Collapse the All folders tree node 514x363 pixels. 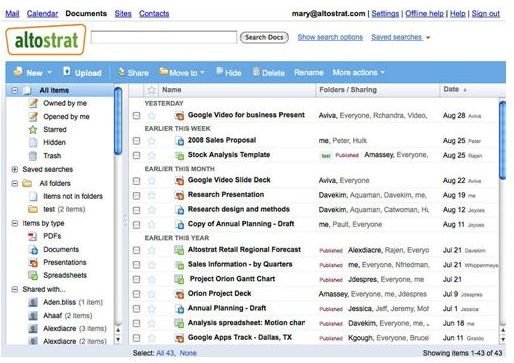tap(15, 183)
